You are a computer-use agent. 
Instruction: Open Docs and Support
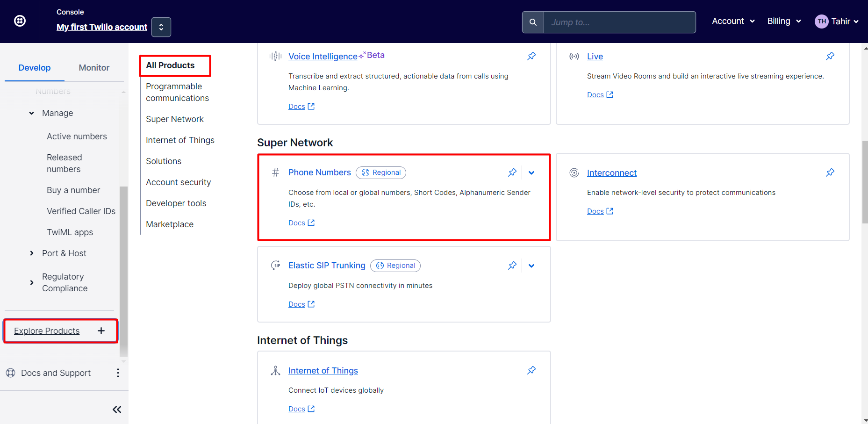point(56,373)
